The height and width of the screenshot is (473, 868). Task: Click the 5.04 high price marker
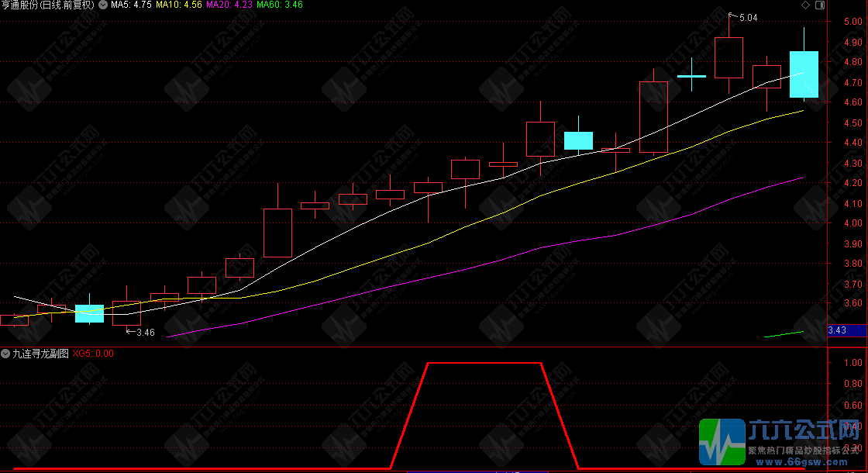pyautogui.click(x=748, y=18)
